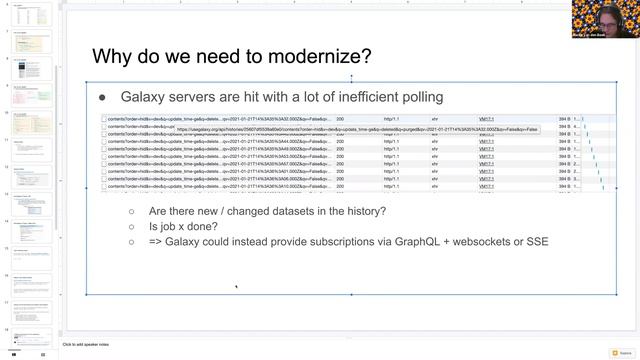Screen dimensions: 640x360
Task: Click the 'Is job x done?' bullet
Action: click(183, 227)
